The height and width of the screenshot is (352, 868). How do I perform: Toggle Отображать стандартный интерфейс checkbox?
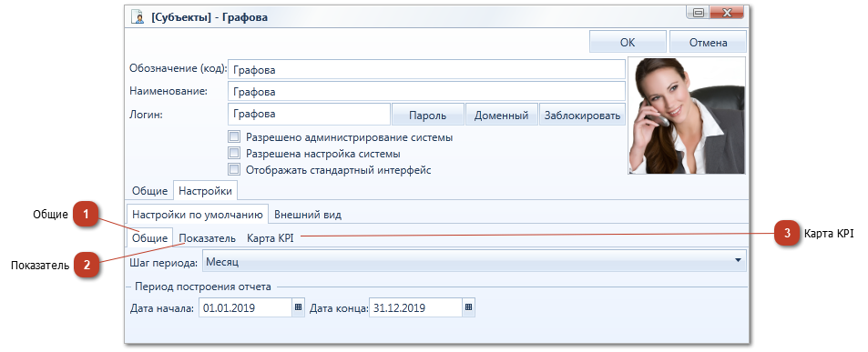(x=234, y=170)
